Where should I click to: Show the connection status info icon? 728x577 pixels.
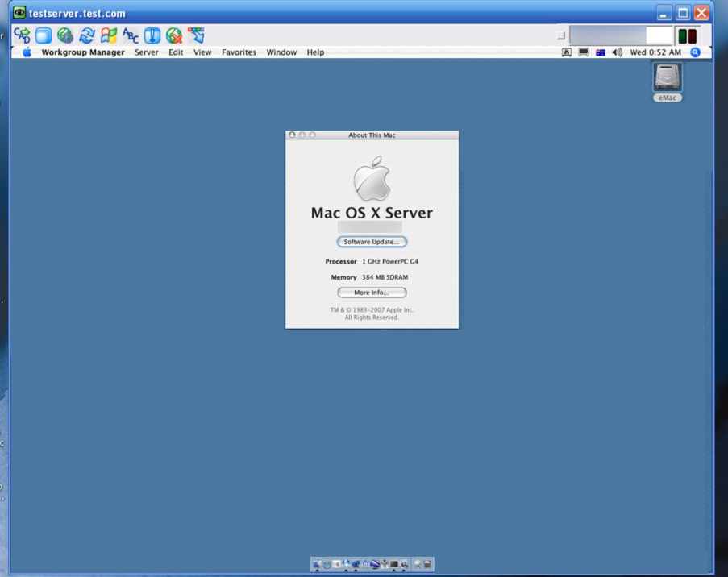tap(152, 35)
